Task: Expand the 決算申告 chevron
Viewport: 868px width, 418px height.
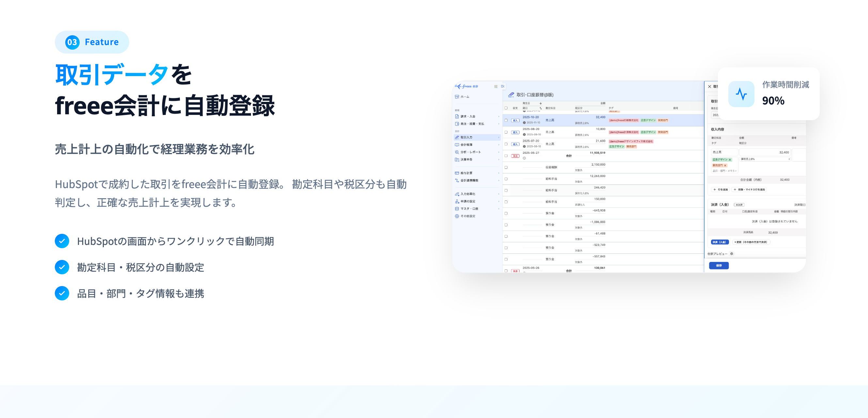Action: pos(499,159)
